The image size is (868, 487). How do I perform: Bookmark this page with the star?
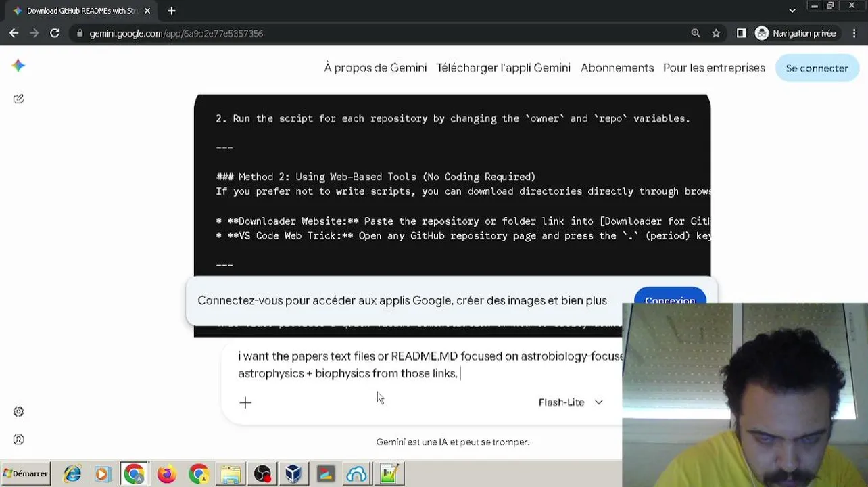coord(716,33)
